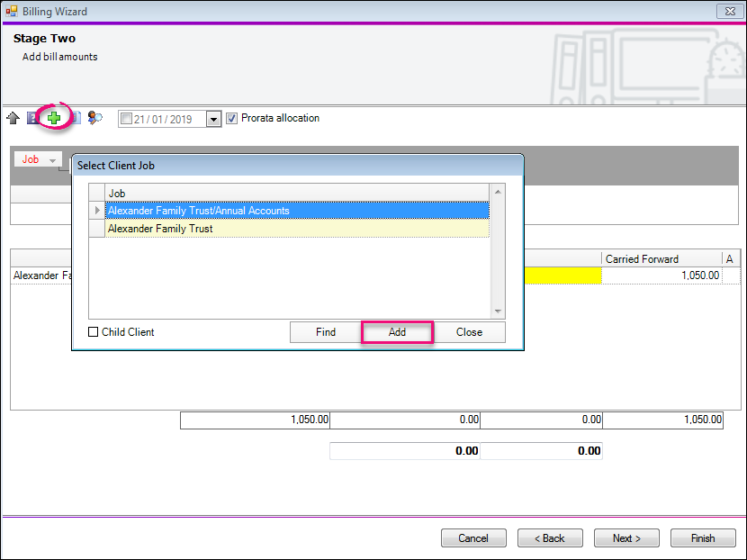Enable the date checkbox beside 21/01/2019
The image size is (747, 560).
(127, 119)
